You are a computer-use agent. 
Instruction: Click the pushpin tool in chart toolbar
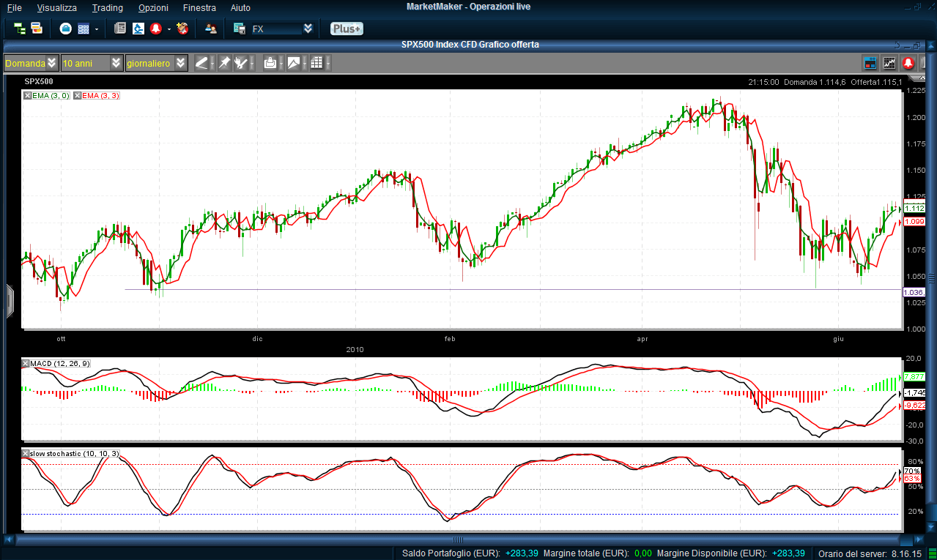[x=224, y=64]
